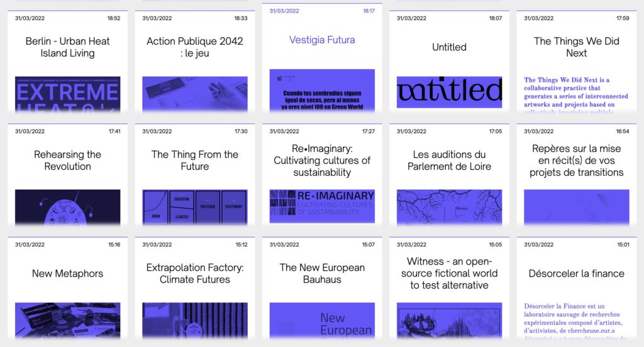644x347 pixels.
Task: Open the highlighted Vestigia Futura title
Action: point(322,40)
